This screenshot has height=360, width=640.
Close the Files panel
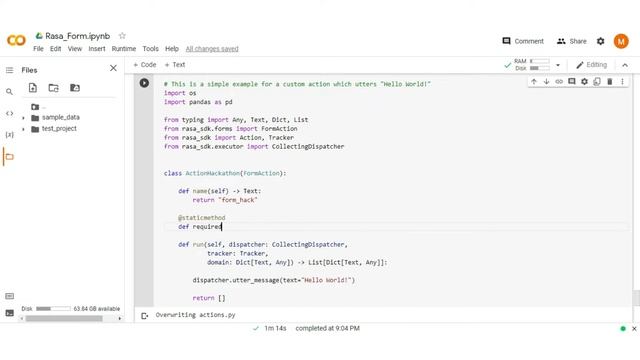click(x=113, y=68)
